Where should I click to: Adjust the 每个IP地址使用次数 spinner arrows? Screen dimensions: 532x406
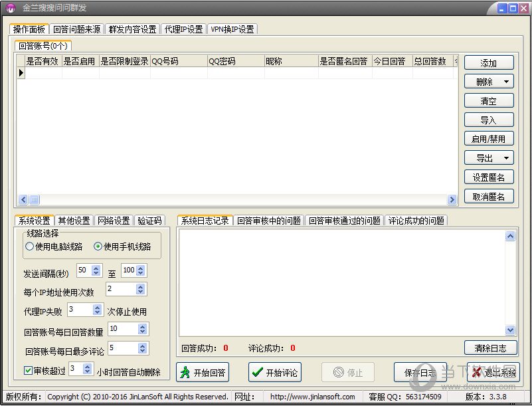[x=140, y=289]
